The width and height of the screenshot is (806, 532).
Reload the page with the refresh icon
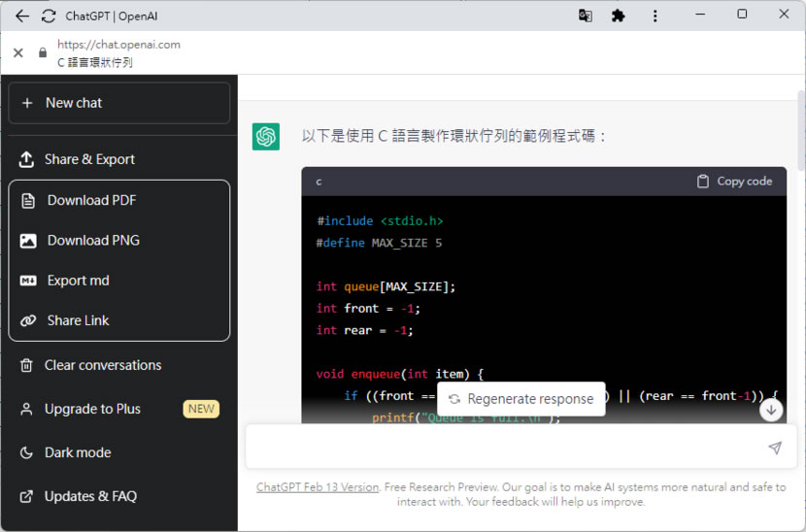click(49, 16)
